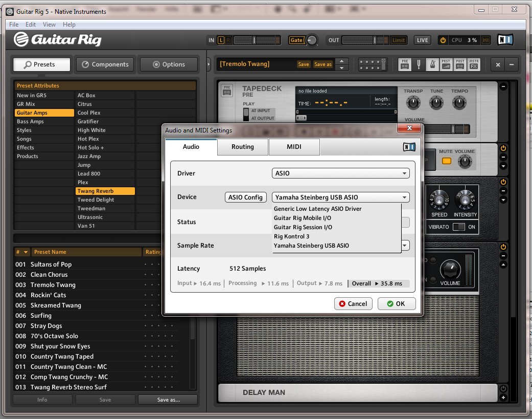532x419 pixels.
Task: Toggle the Tapedeck PRE icon in the toolbar
Action: (x=405, y=64)
